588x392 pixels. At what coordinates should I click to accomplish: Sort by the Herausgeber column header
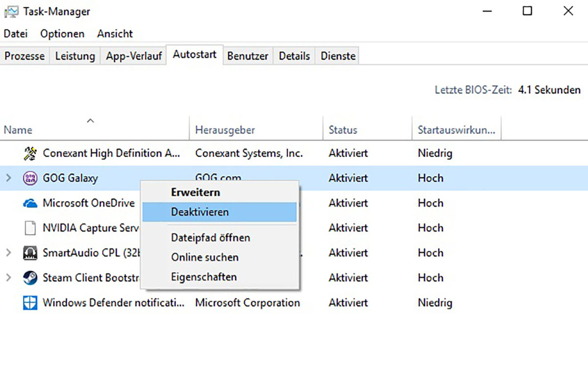point(225,130)
